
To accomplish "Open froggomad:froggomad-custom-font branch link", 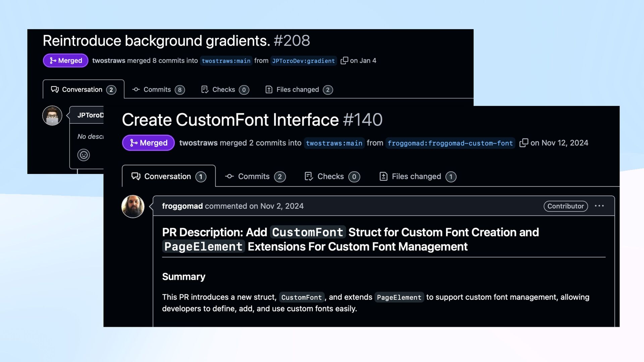I will [450, 143].
